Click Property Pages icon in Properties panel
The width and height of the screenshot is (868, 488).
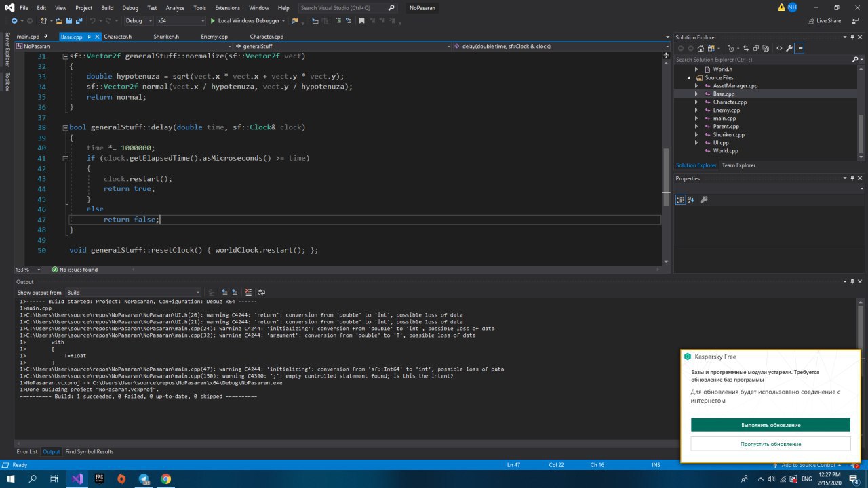tap(704, 200)
